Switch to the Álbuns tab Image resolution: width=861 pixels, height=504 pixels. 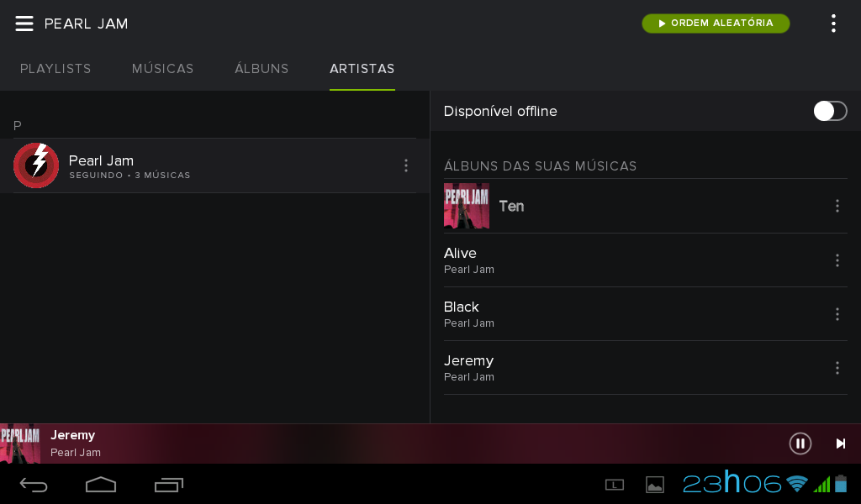[x=262, y=69]
